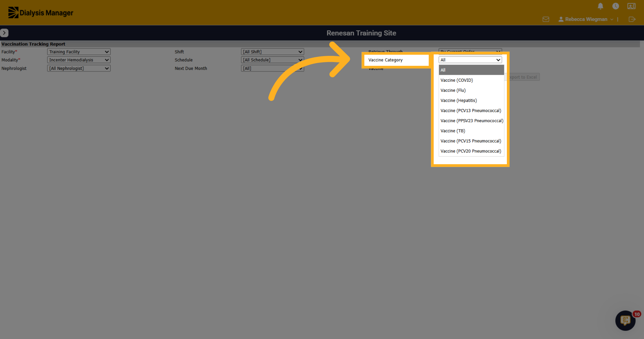Expand the sidebar with arrow button
Image resolution: width=644 pixels, height=339 pixels.
(x=4, y=33)
